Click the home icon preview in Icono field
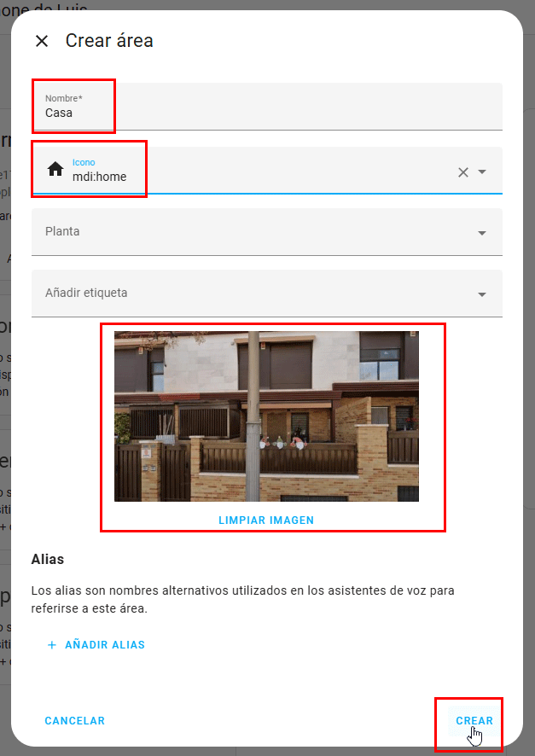This screenshot has height=756, width=535. [55, 170]
